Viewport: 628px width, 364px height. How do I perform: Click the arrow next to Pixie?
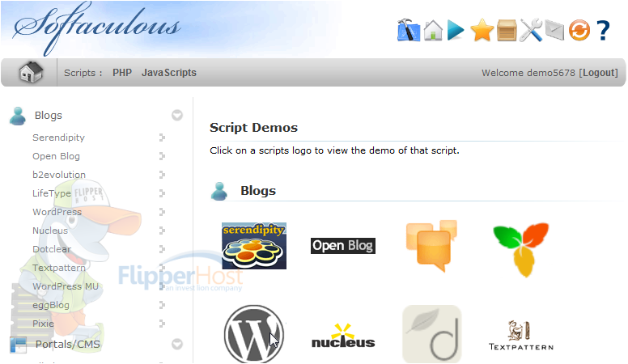[x=162, y=324]
